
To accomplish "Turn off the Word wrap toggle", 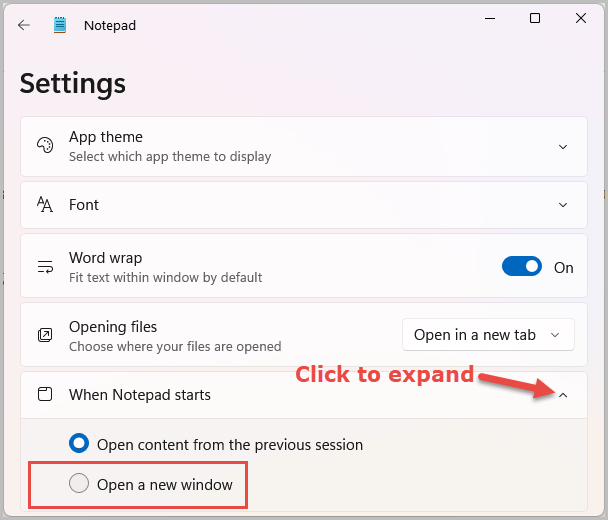I will point(522,266).
